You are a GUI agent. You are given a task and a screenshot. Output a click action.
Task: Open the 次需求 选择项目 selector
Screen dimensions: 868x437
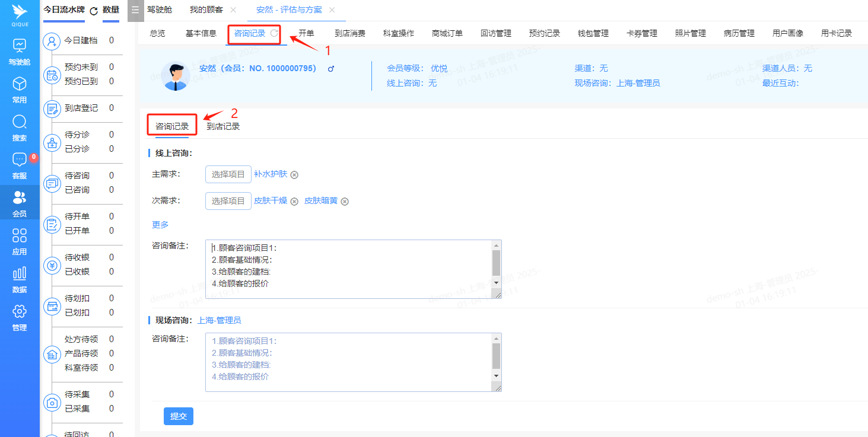[228, 200]
